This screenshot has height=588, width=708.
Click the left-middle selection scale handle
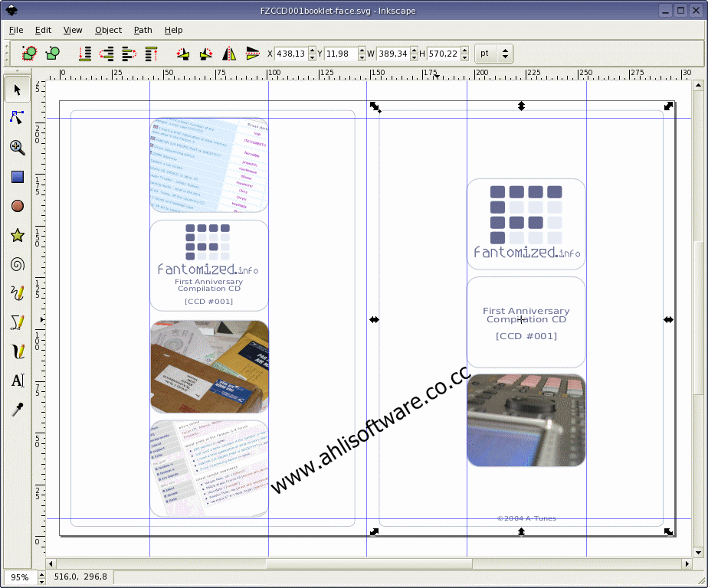[x=375, y=319]
